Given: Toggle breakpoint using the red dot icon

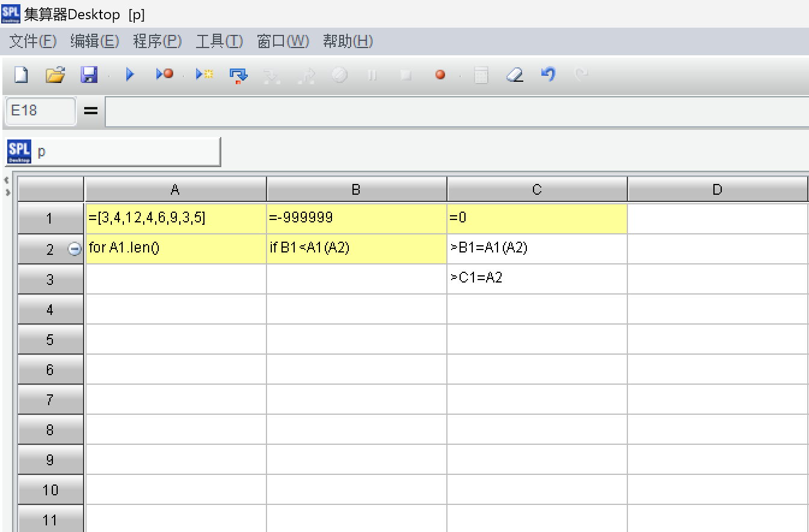Looking at the screenshot, I should pyautogui.click(x=440, y=75).
